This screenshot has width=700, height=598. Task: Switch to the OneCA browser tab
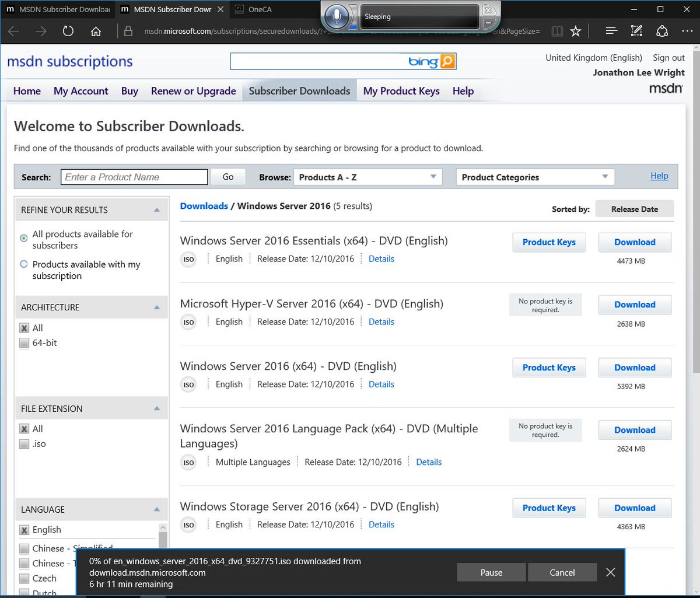coord(260,9)
